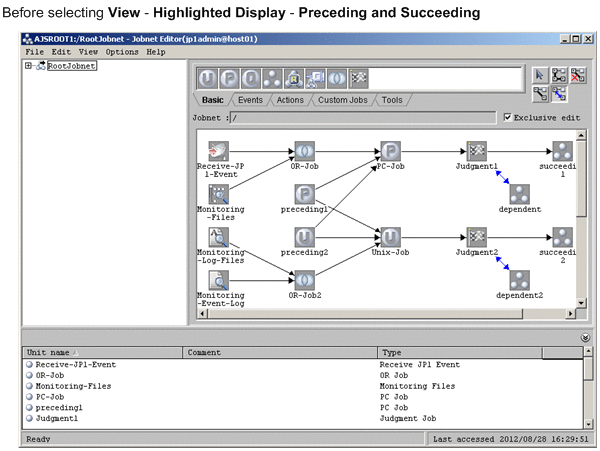Viewport: 600px width, 451px height.
Task: Sort list by Unit name column header
Action: tap(100, 352)
